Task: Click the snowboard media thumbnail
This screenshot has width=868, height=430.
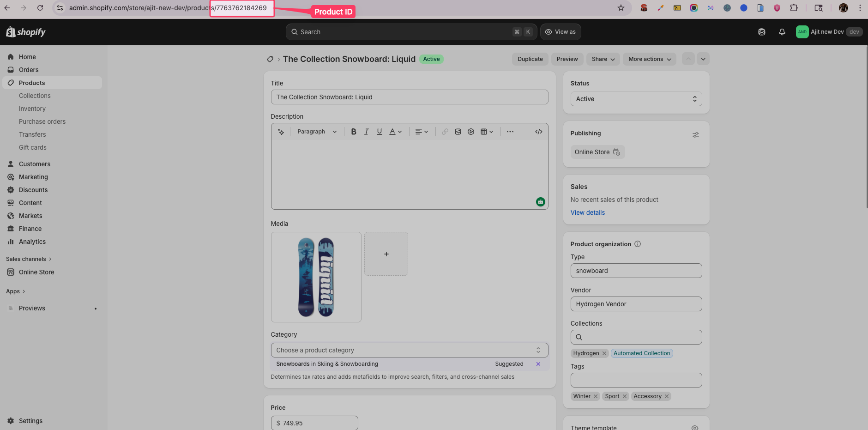Action: (x=316, y=277)
